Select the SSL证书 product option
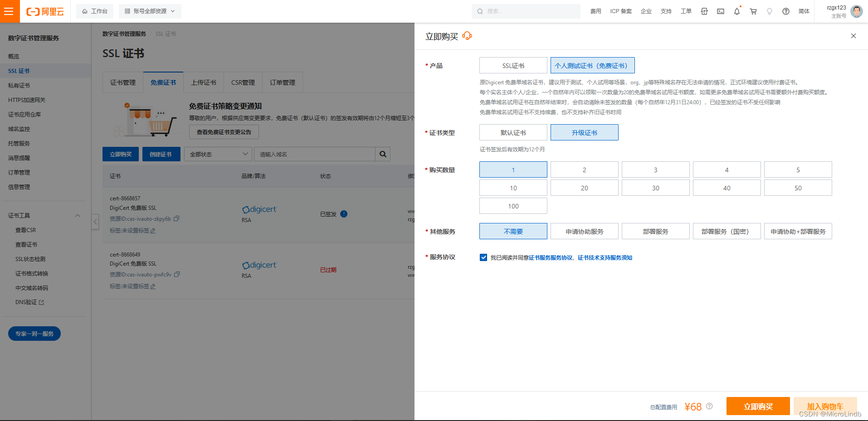Viewport: 868px width, 421px height. tap(513, 65)
